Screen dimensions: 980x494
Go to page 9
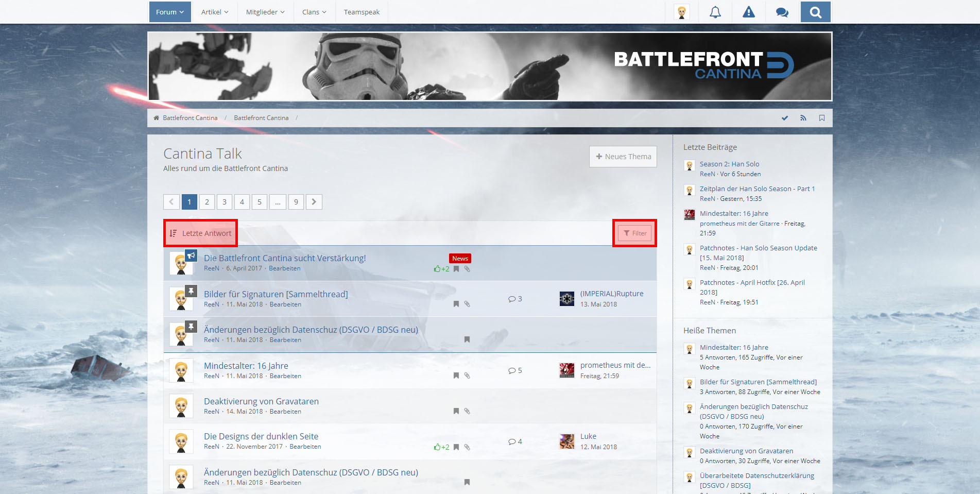pyautogui.click(x=296, y=202)
